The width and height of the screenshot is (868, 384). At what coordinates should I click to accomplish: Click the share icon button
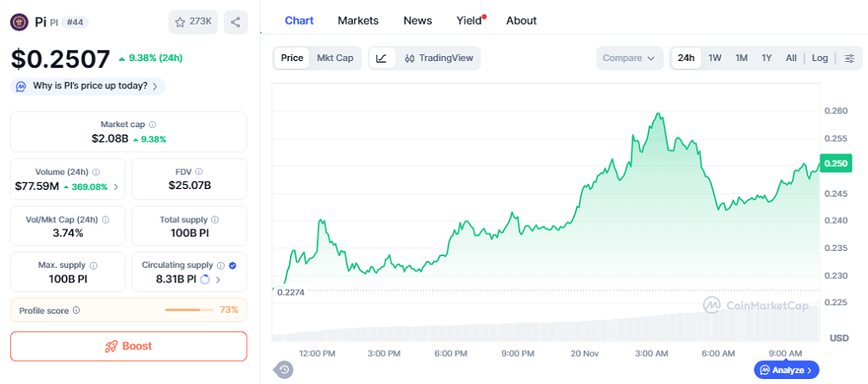(236, 23)
